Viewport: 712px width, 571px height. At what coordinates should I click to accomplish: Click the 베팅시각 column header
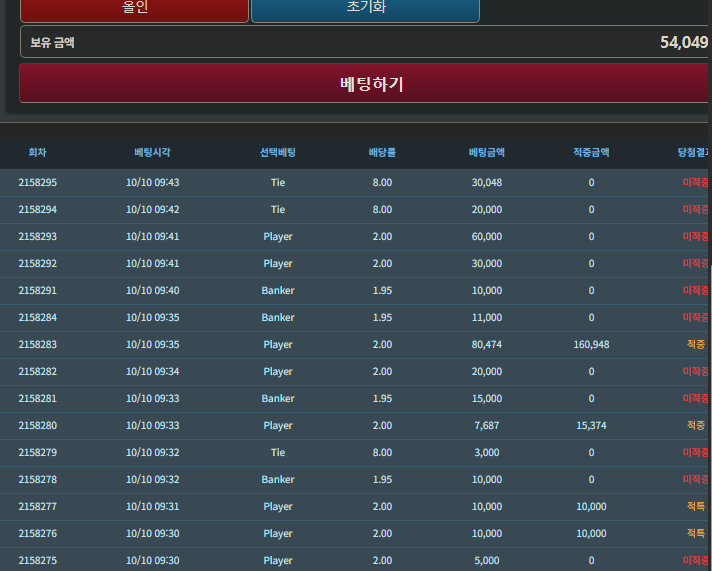(153, 153)
